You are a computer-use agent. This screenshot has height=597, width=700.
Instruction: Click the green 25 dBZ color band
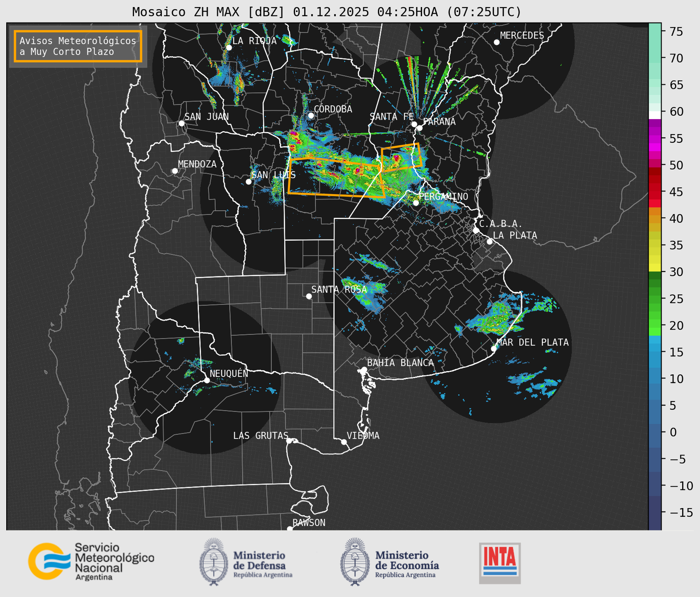(x=655, y=299)
